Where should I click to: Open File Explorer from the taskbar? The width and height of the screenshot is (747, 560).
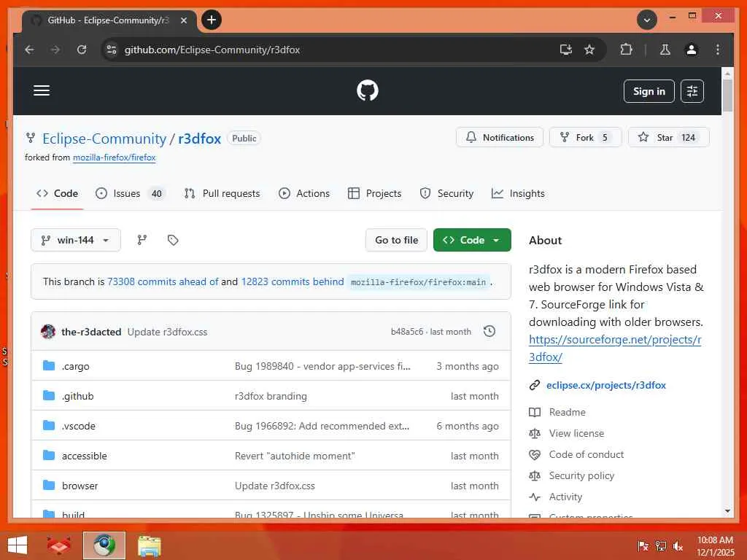[149, 545]
